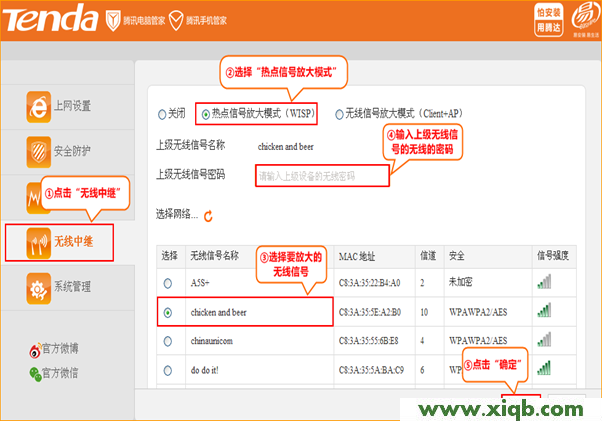
Task: Click 上级无线信号密码 label
Action: pyautogui.click(x=190, y=175)
